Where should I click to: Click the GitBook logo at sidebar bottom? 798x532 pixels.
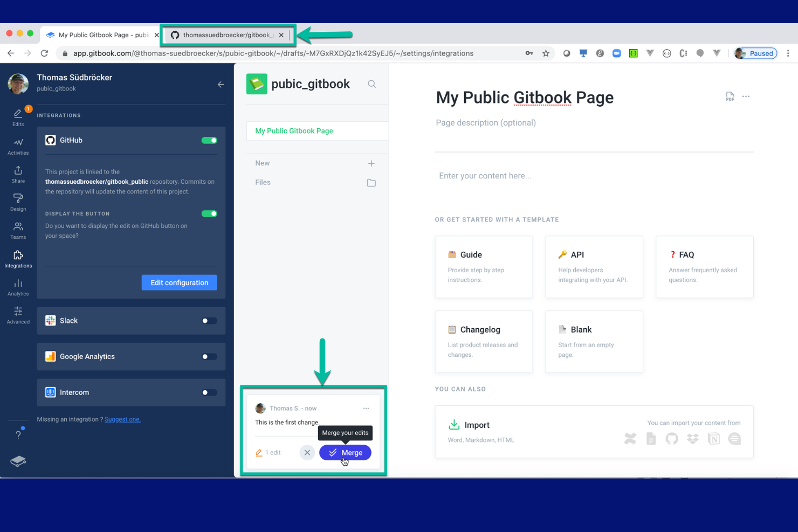pos(18,461)
